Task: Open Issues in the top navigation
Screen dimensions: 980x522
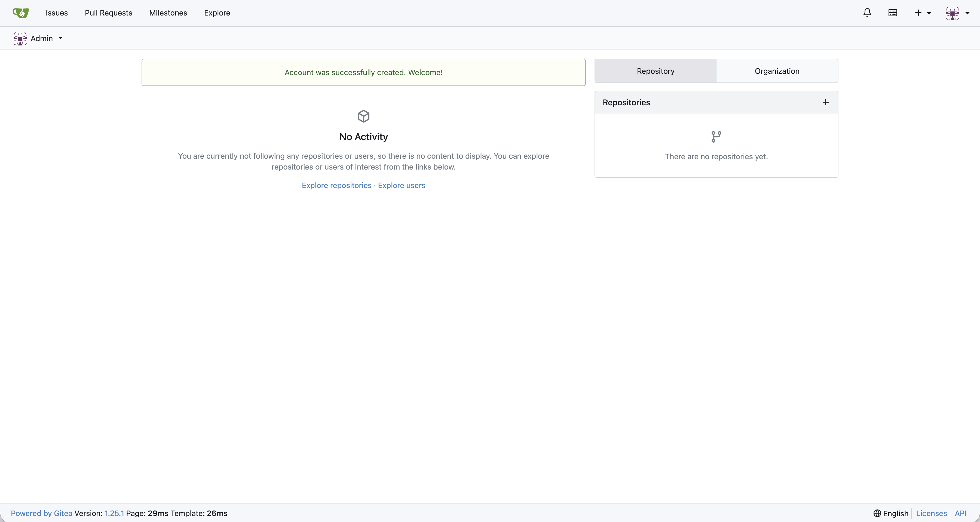Action: pyautogui.click(x=57, y=13)
